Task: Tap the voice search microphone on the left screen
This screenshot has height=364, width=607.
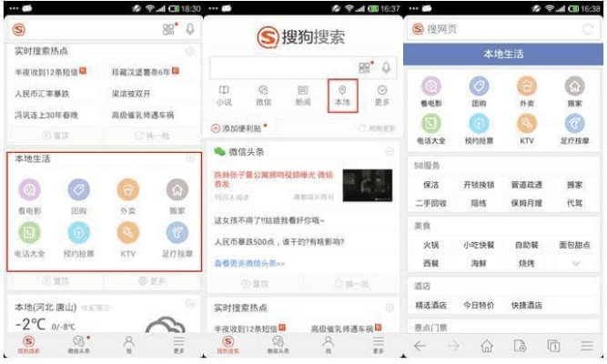Action: click(x=190, y=29)
